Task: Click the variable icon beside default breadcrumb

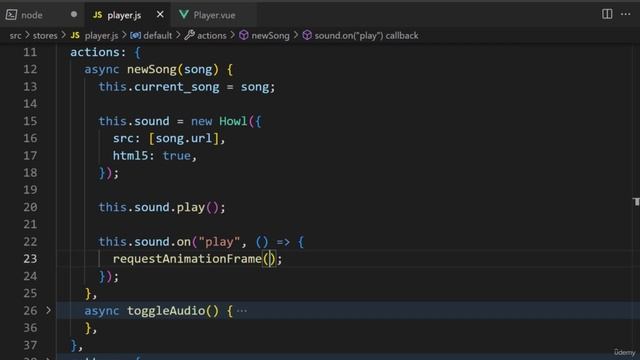Action: click(x=136, y=36)
